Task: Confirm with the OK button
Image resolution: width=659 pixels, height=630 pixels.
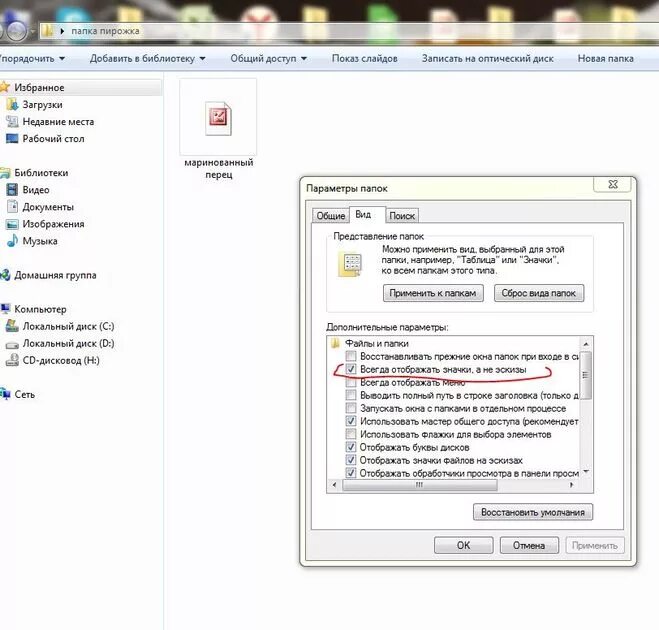Action: tap(463, 545)
